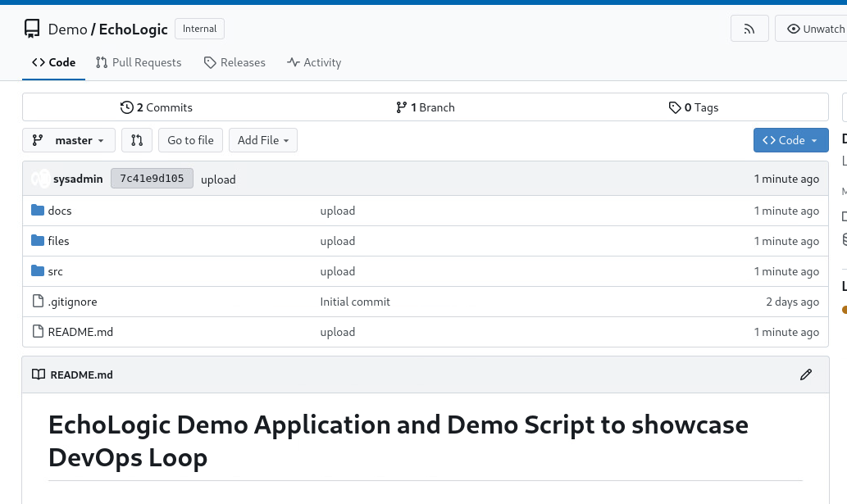Click the Unwatch eye button
Screen dimensions: 847x504
811,29
